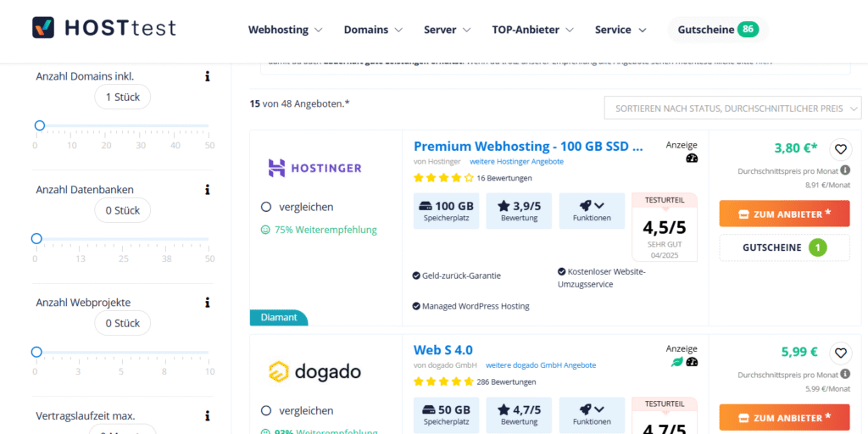Open info icon next to Anzahl Datenbanken
The image size is (868, 434).
tap(207, 189)
